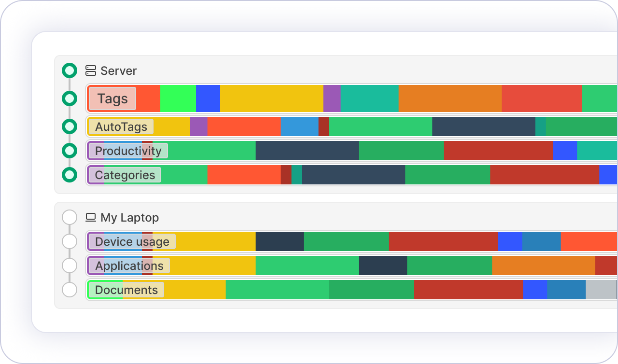
Task: Click the gray segment in Documents row
Action: [x=601, y=290]
